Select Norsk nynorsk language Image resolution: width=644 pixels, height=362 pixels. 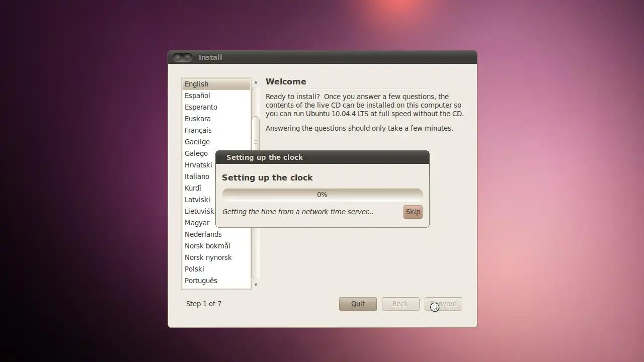(x=216, y=257)
